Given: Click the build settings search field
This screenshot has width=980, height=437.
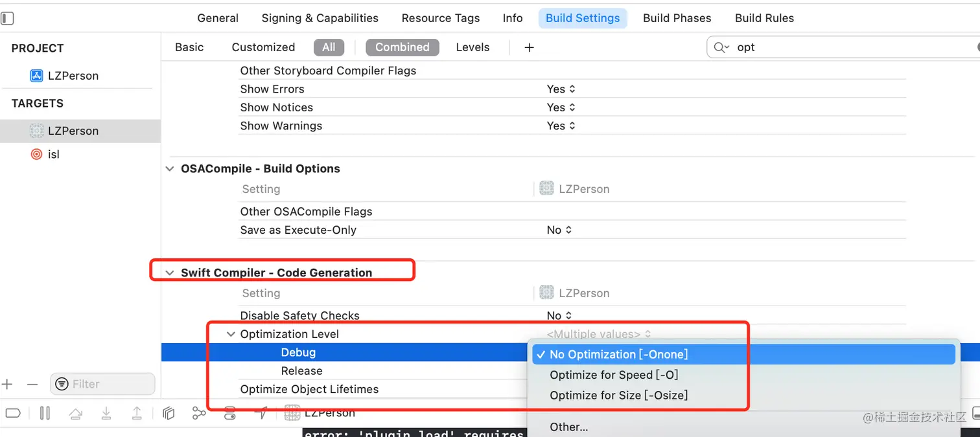Looking at the screenshot, I should pos(843,47).
